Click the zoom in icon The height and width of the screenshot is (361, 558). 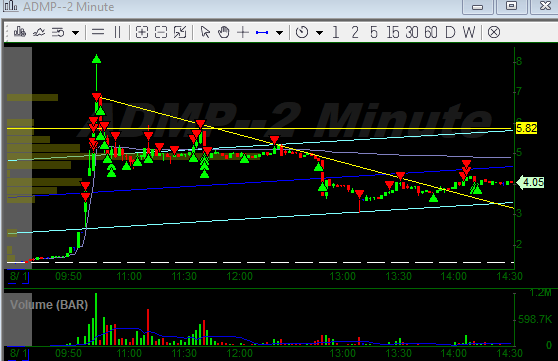[142, 32]
